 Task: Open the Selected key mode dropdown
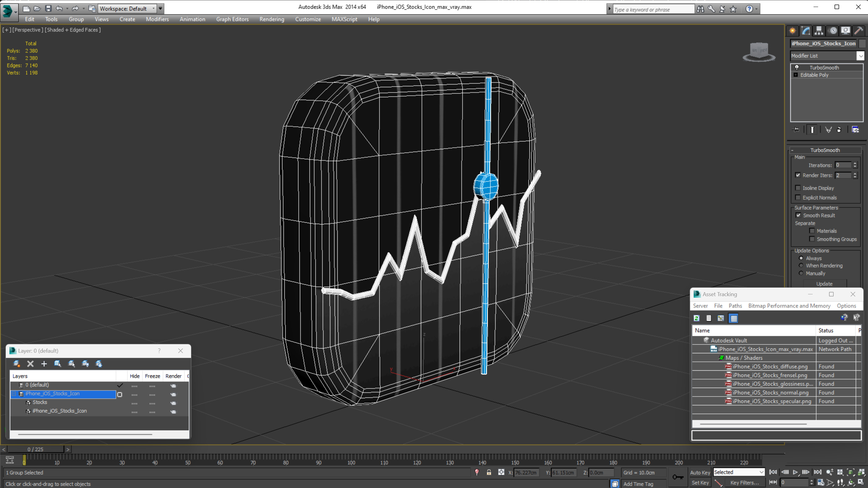pos(739,472)
